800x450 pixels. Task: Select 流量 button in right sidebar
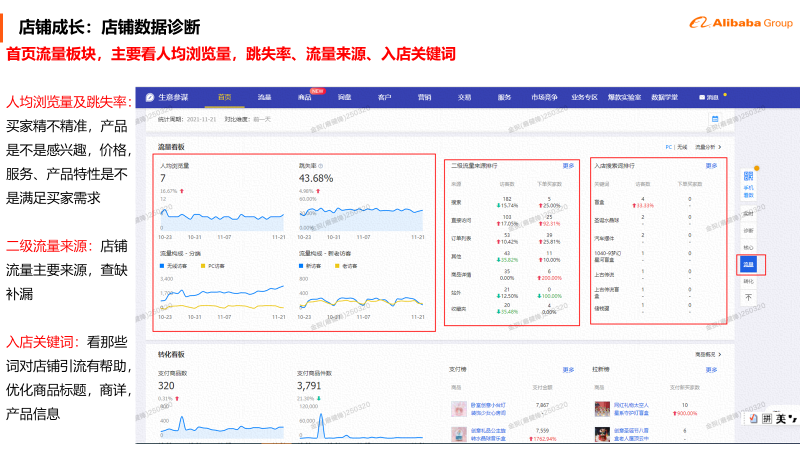coord(748,264)
